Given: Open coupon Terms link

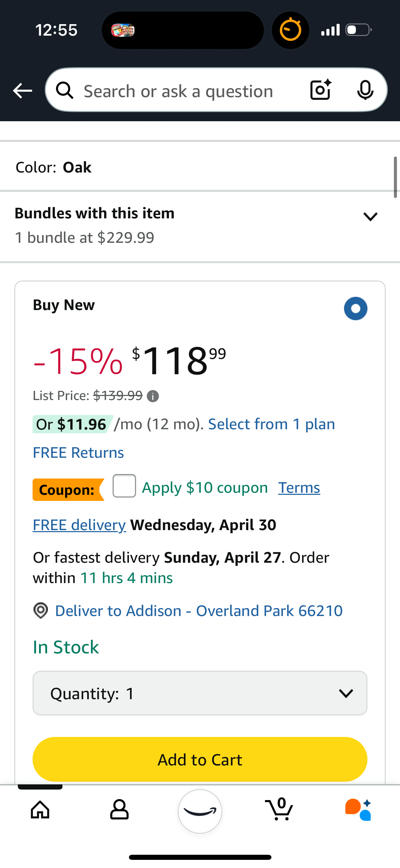Looking at the screenshot, I should [299, 488].
